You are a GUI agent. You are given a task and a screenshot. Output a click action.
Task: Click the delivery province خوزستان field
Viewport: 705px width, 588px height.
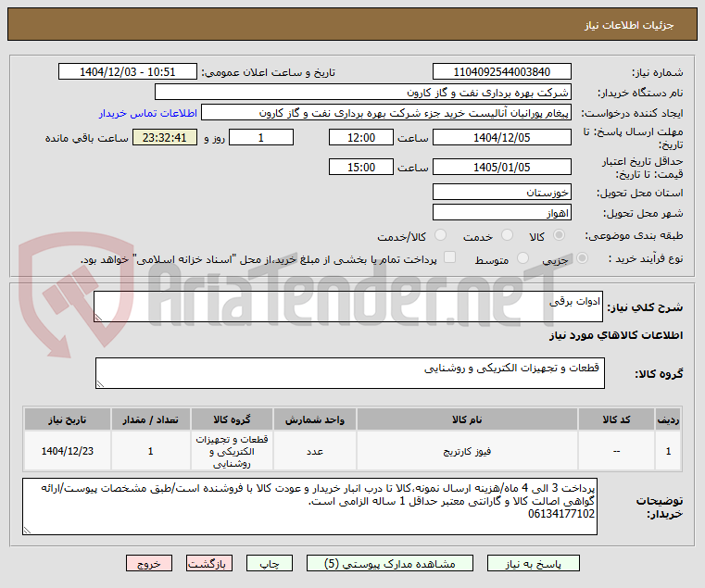(x=502, y=192)
